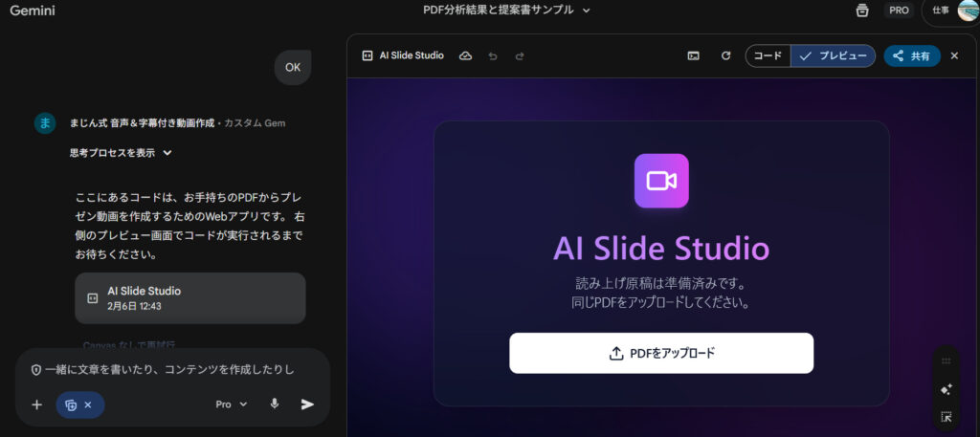
Task: Send message with the send arrow
Action: point(307,404)
